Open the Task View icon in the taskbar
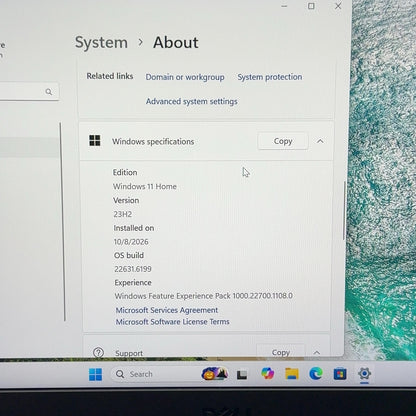416x416 pixels. tap(242, 375)
